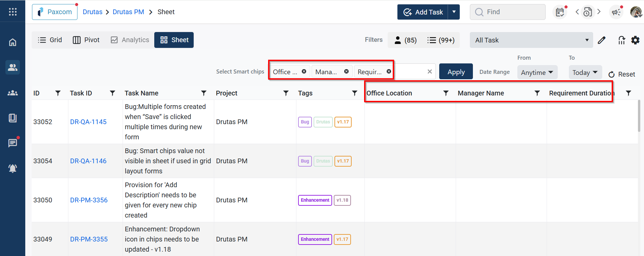
Task: Click the Apply button
Action: pos(456,72)
